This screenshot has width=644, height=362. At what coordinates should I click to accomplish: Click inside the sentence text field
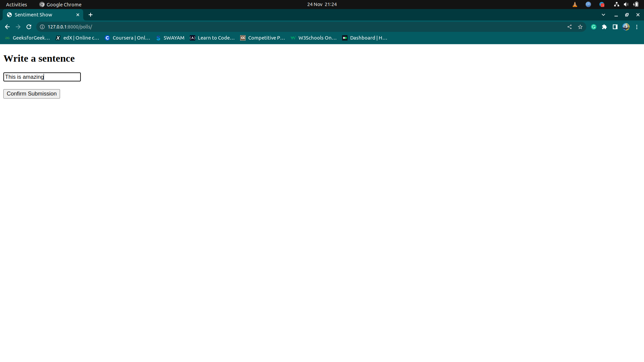[x=42, y=77]
